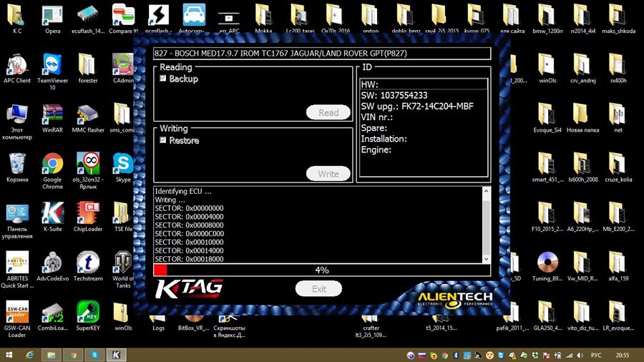Open the WinRAR desktop icon
This screenshot has height=362, width=644.
(52, 118)
